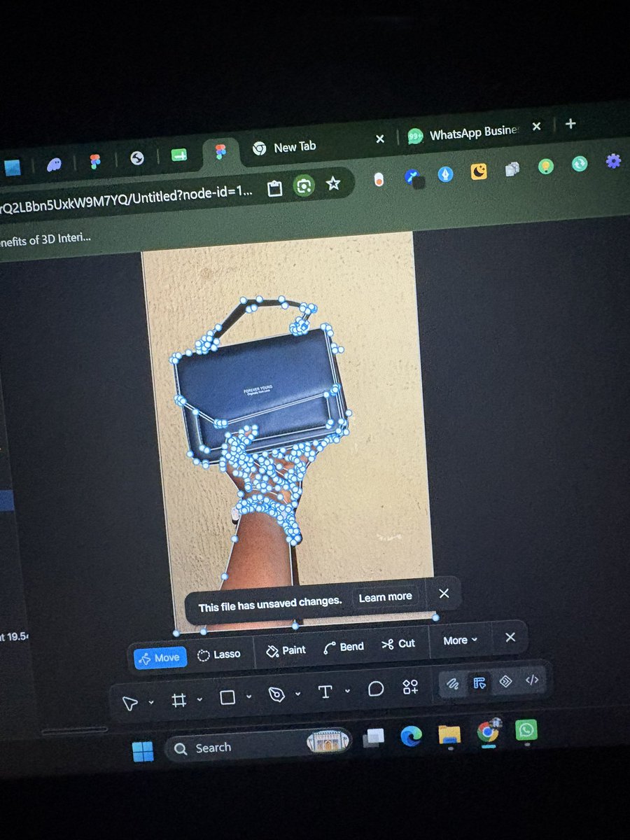Image resolution: width=630 pixels, height=840 pixels.
Task: Open a new browser tab with plus
Action: coord(570,124)
